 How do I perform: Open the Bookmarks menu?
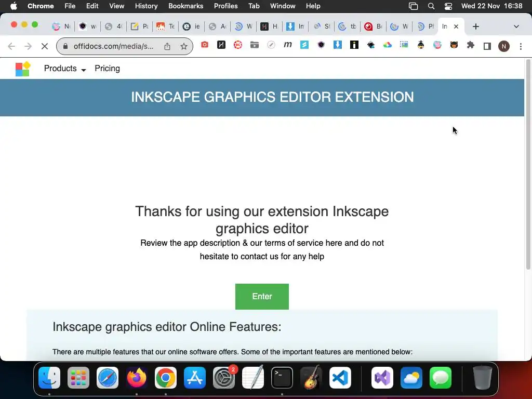click(x=185, y=6)
